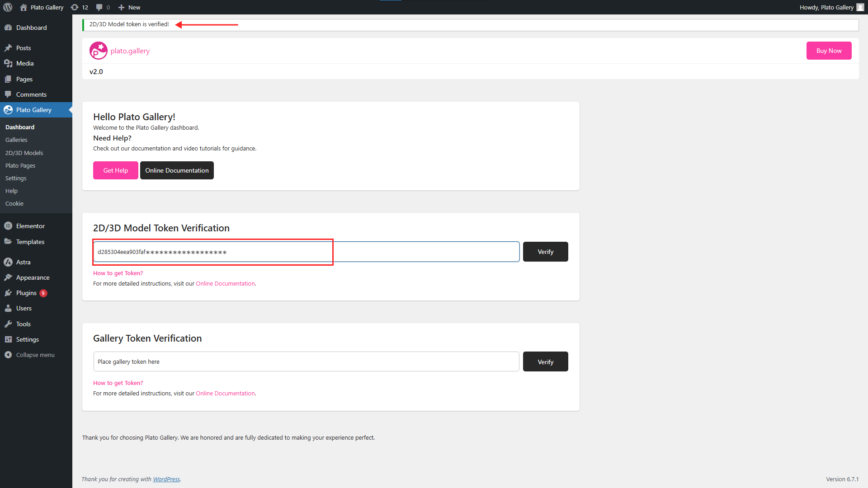
Task: Open Elementor from the sidebar icon
Action: (x=9, y=225)
